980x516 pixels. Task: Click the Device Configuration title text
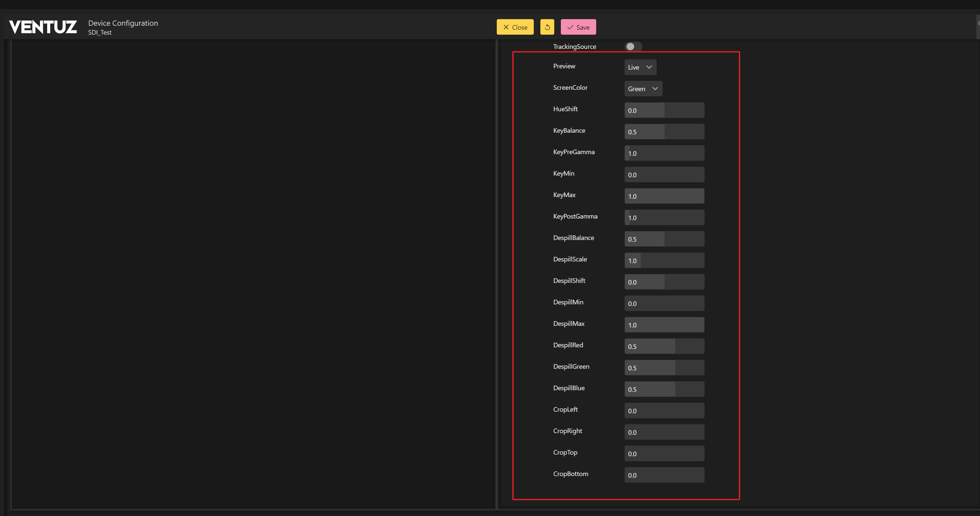[x=123, y=23]
